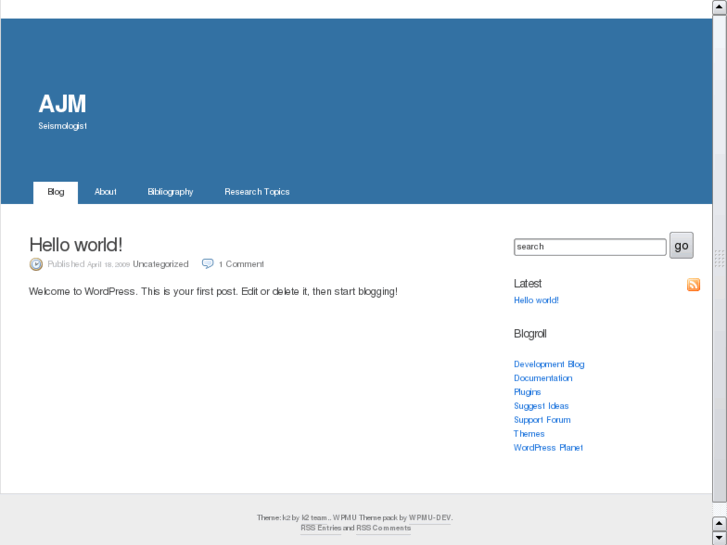Click the k2 team footer link

pyautogui.click(x=314, y=518)
